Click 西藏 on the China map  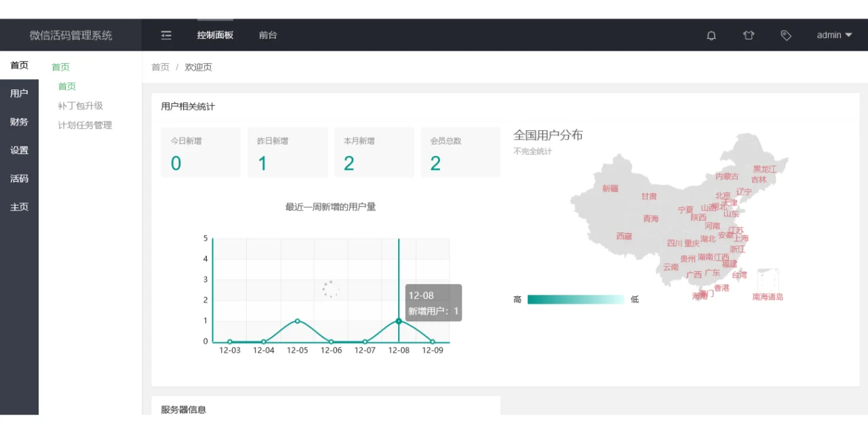624,236
